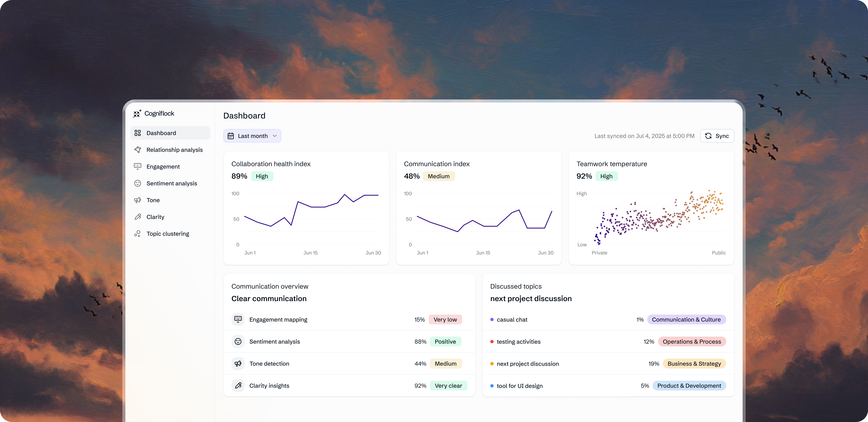Open the Engagement section from the sidebar
The width and height of the screenshot is (868, 422).
pyautogui.click(x=163, y=166)
